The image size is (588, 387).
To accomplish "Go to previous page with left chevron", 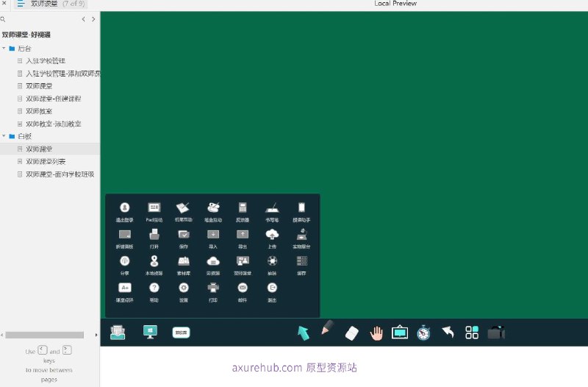I will click(83, 19).
